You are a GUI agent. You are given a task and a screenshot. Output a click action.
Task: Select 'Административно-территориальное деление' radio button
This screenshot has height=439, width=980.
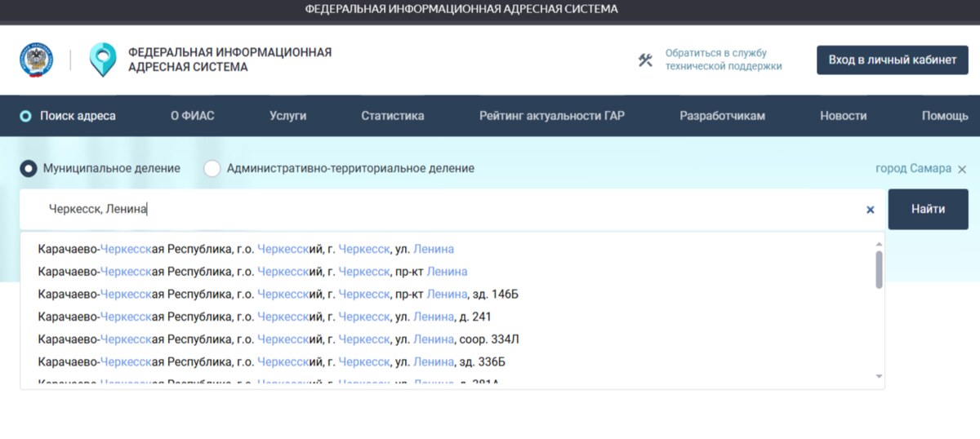212,168
